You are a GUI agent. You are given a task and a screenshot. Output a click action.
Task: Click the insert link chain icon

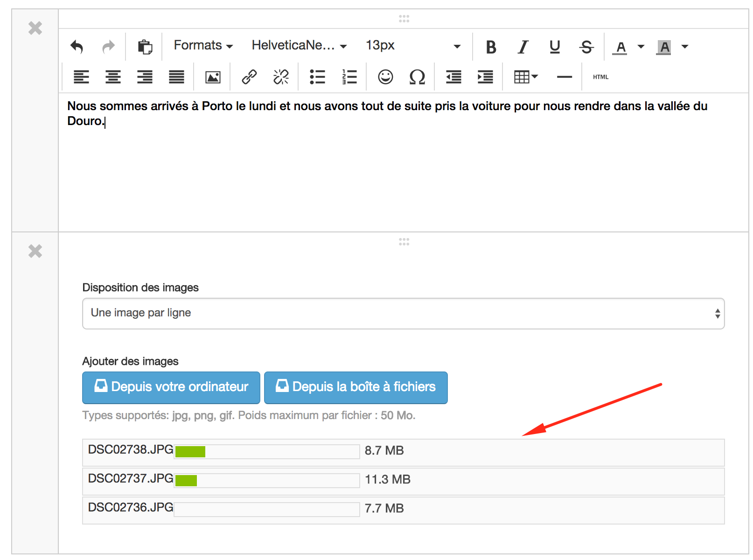(249, 77)
